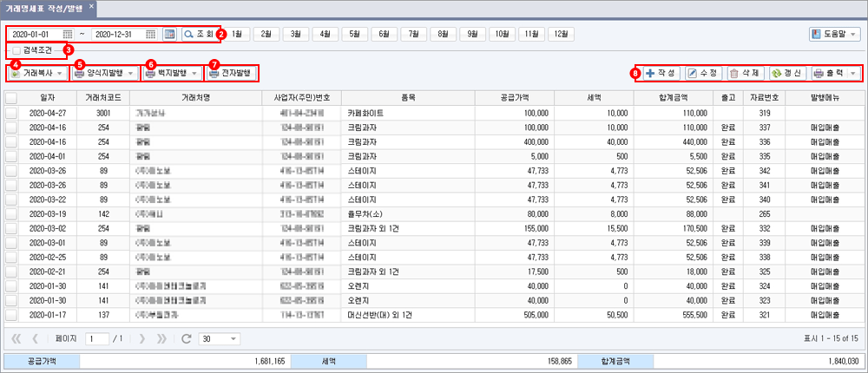Viewport: 868px width, 373px height.
Task: Click the 조회 search button
Action: (x=199, y=35)
